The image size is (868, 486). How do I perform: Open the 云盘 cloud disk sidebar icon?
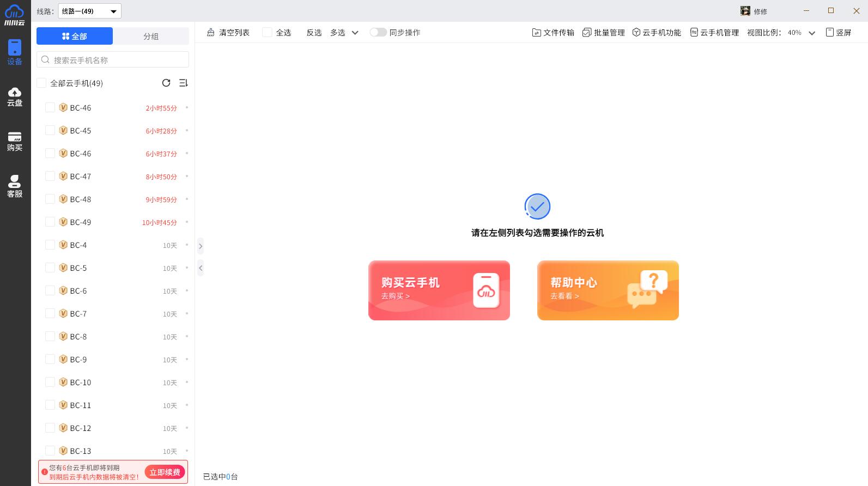(x=15, y=96)
